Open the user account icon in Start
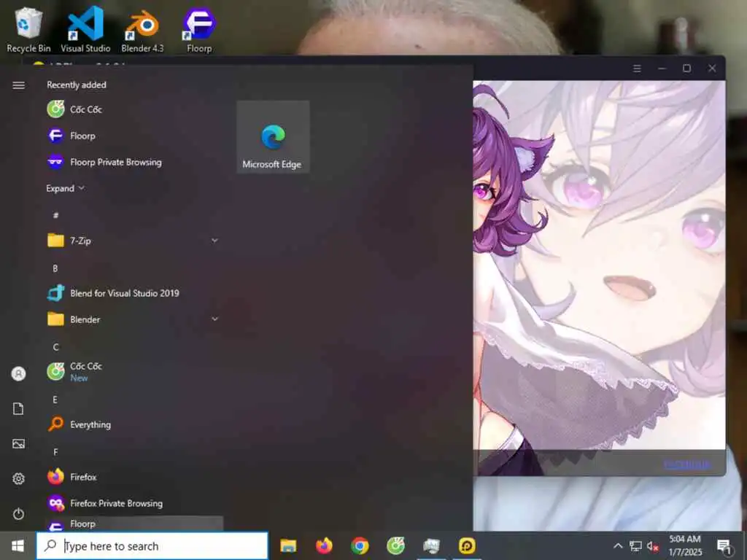 click(18, 374)
